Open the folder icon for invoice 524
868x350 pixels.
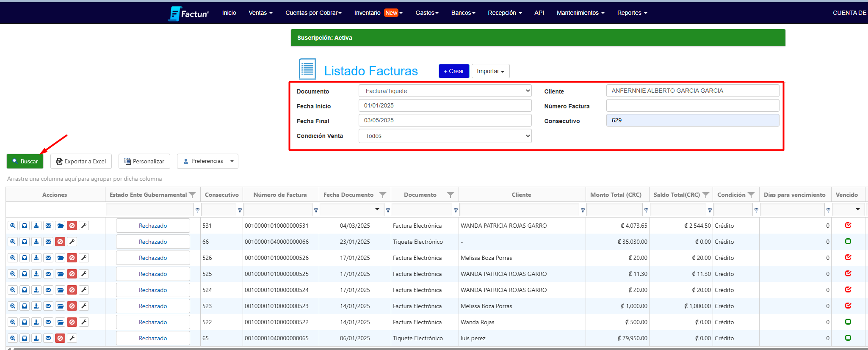click(x=60, y=290)
